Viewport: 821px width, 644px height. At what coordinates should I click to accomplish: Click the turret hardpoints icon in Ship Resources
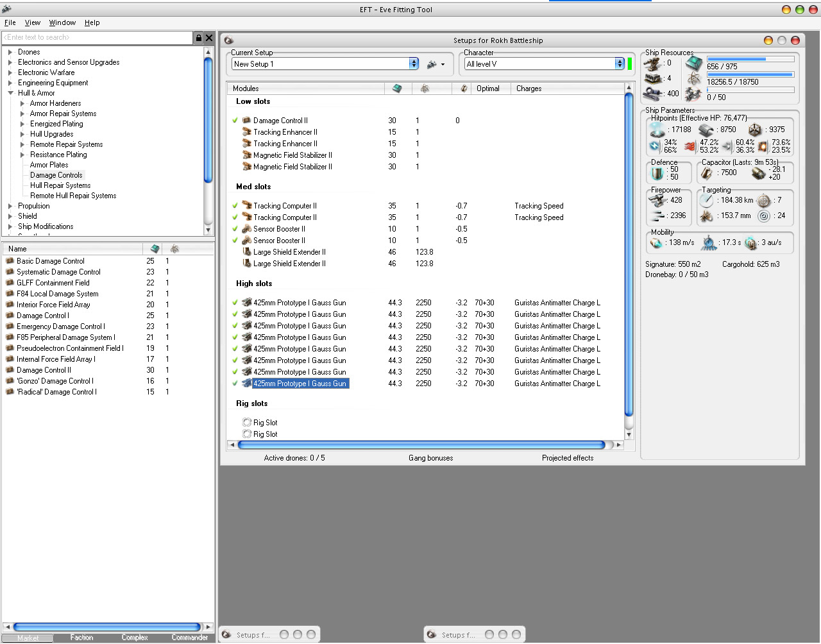coord(653,64)
